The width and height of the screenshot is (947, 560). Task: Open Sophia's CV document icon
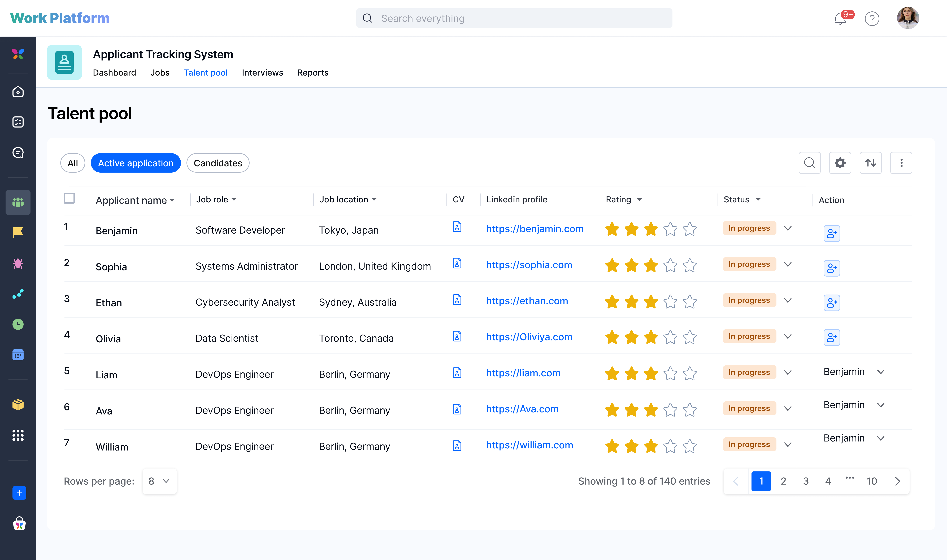click(457, 263)
